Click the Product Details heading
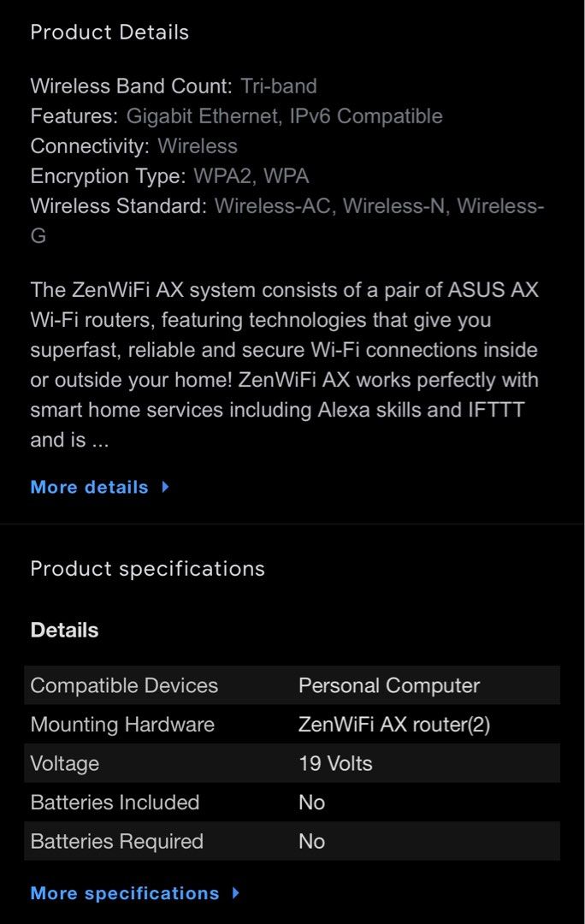585x924 pixels. tap(109, 33)
